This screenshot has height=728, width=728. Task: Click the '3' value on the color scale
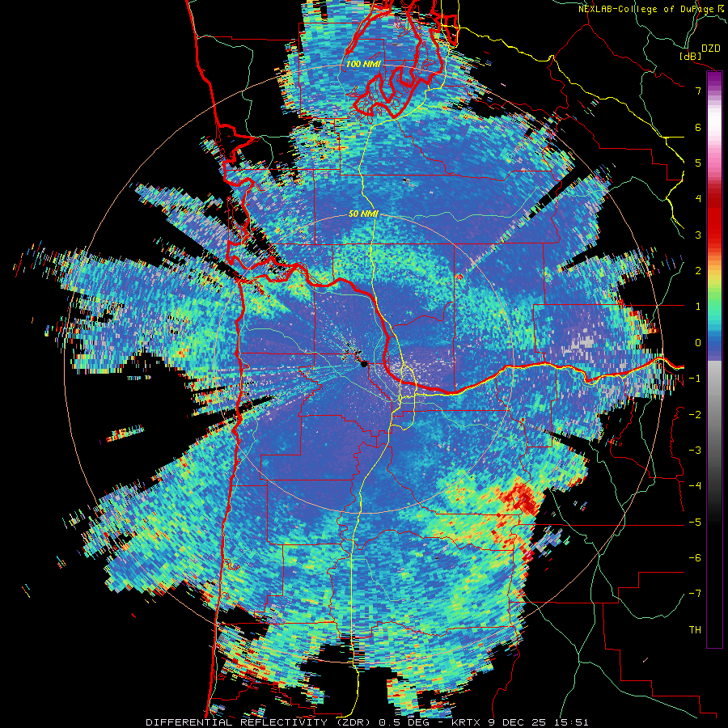coord(698,235)
